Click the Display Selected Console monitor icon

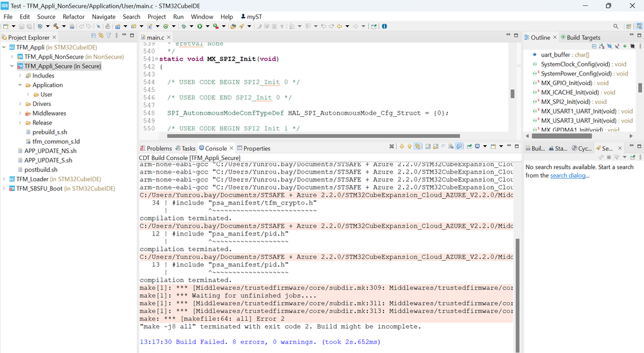click(x=477, y=146)
